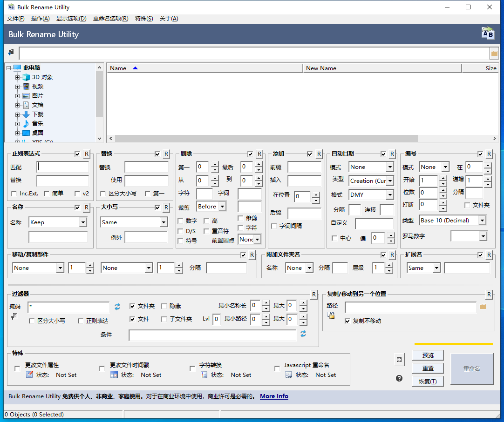Image resolution: width=504 pixels, height=422 pixels.
Task: Open 扩展名 Same dropdown
Action: click(x=436, y=268)
